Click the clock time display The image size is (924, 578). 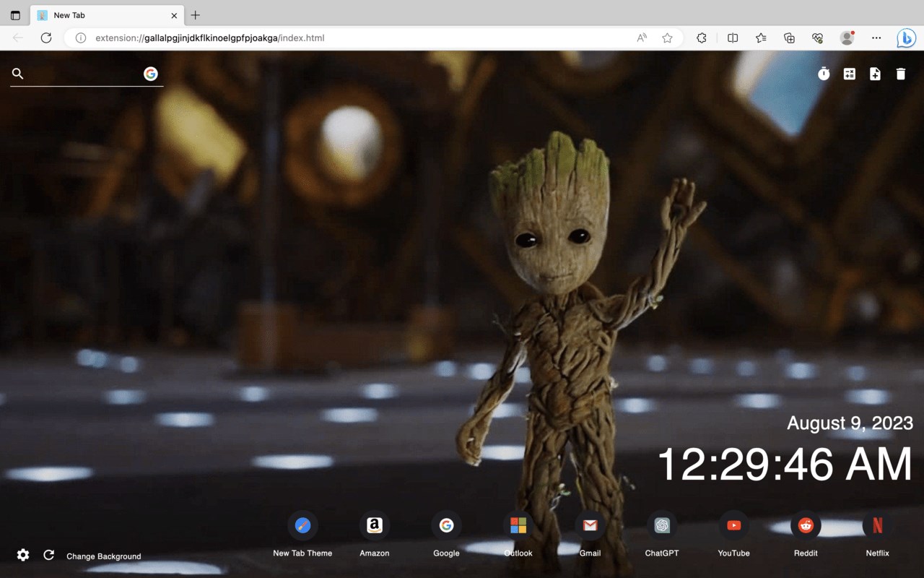pos(785,464)
